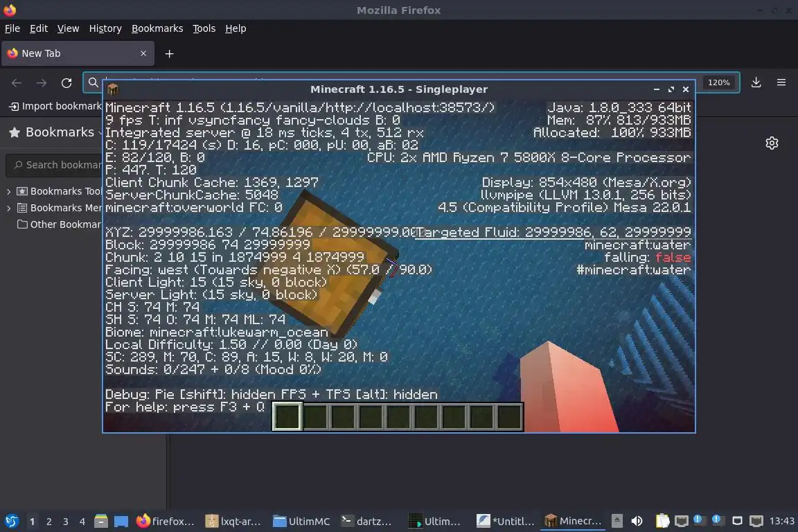Open the LXQt start menu icon
The image size is (798, 532).
pyautogui.click(x=12, y=521)
